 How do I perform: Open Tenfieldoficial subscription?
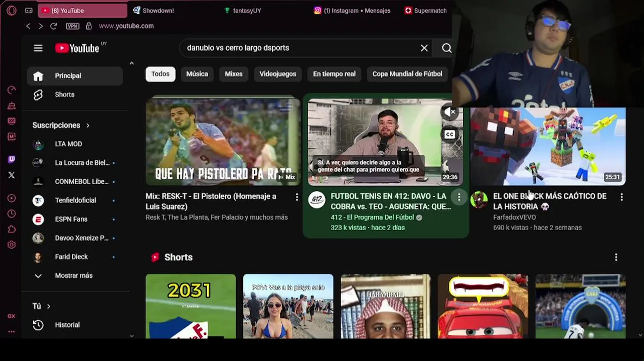tap(75, 201)
